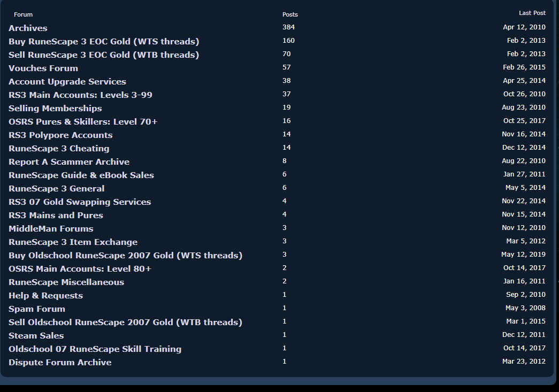Click the Mar 23, 2012 last post date
Screen dimensions: 559x392
pos(524,362)
